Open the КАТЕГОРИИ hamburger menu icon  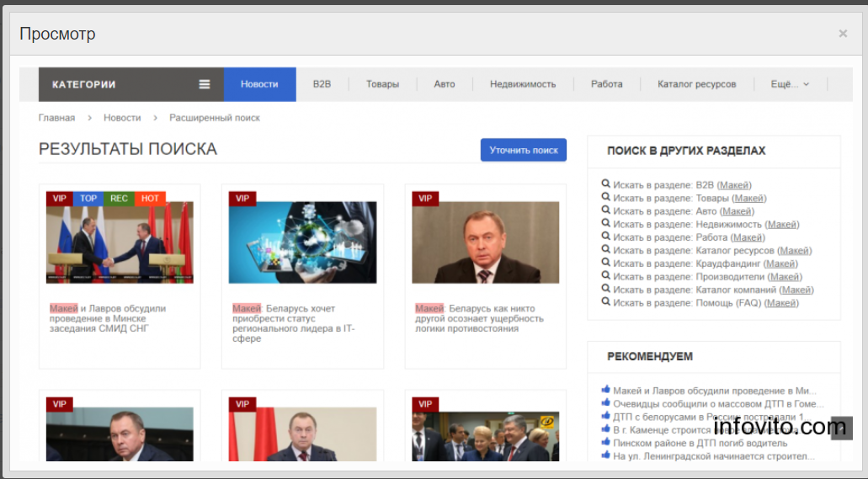pos(205,84)
